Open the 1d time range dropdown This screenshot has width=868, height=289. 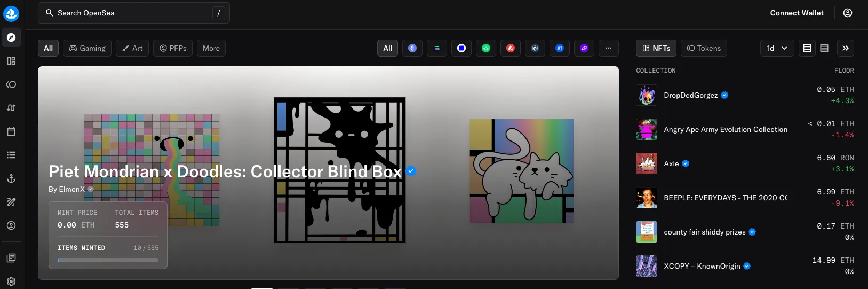[x=777, y=48]
